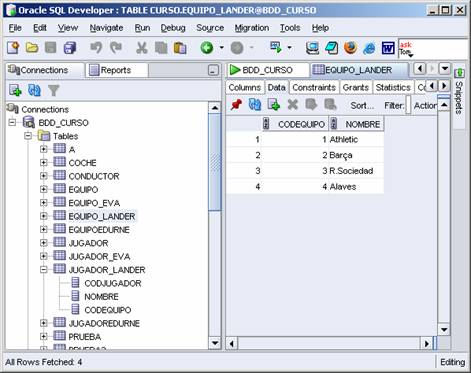Click the New document toolbar icon
This screenshot has height=373, width=471.
click(x=13, y=48)
